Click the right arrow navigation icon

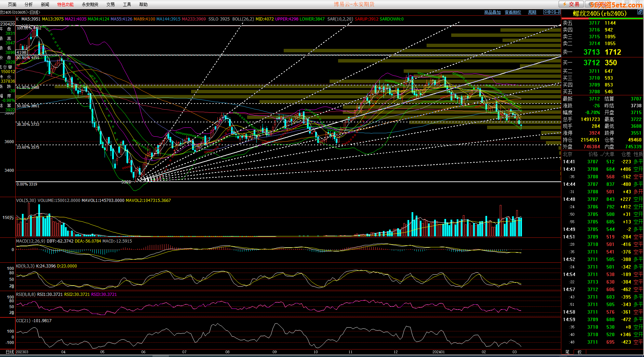click(552, 12)
